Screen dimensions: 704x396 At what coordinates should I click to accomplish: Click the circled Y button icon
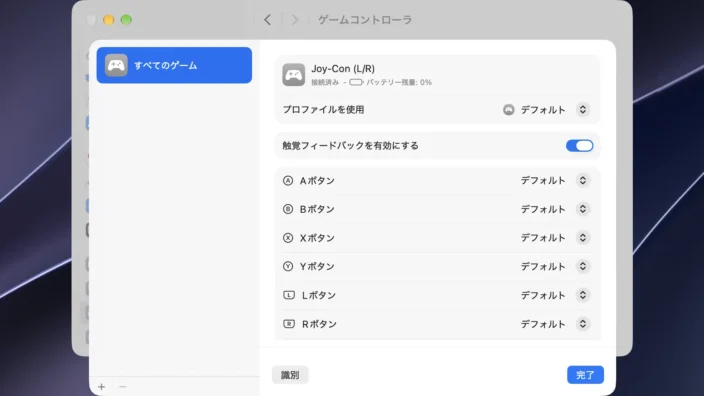tap(288, 266)
